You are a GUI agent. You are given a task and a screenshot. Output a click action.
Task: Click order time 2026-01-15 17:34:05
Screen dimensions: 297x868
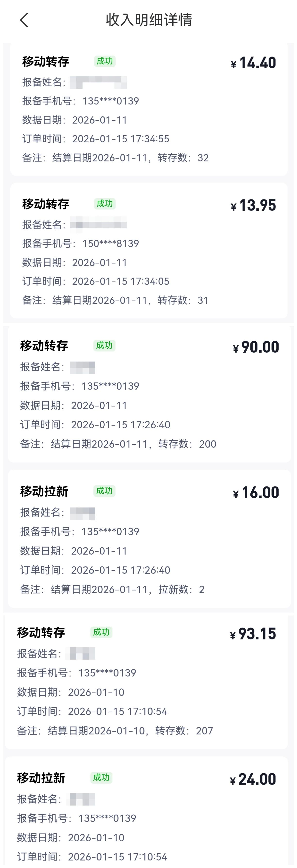click(x=121, y=281)
